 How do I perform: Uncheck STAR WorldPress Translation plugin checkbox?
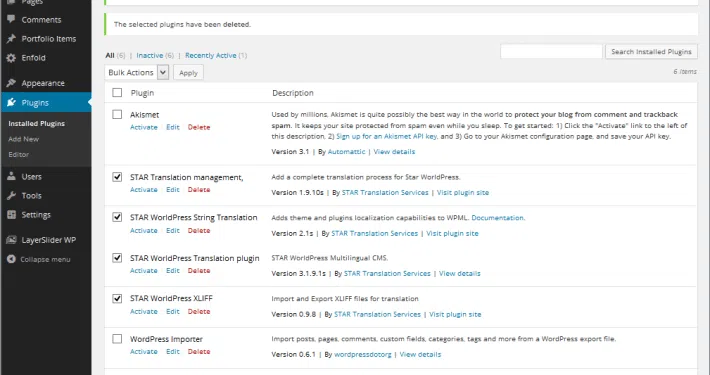pyautogui.click(x=117, y=258)
